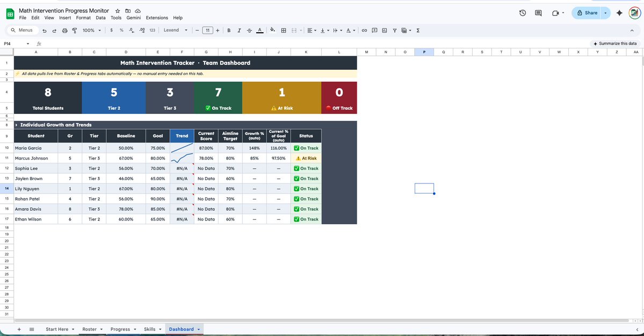Insert a comment from toolbar
This screenshot has width=644, height=336.
coord(374,31)
